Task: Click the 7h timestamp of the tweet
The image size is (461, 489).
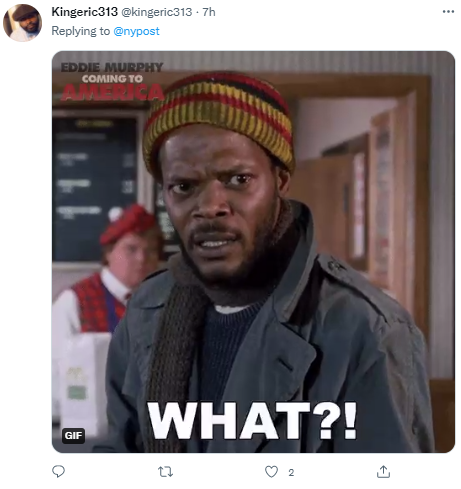Action: point(209,12)
